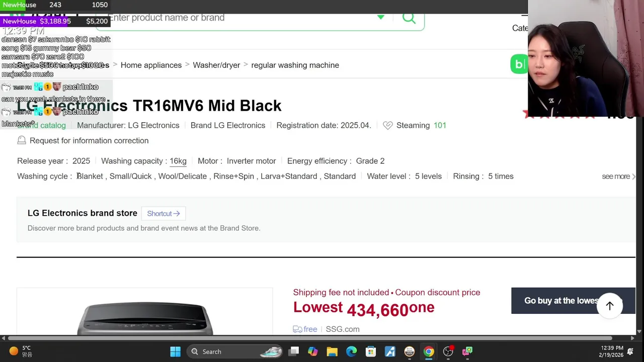This screenshot has height=362, width=644.
Task: Open the search box dropdown arrow
Action: (x=381, y=18)
